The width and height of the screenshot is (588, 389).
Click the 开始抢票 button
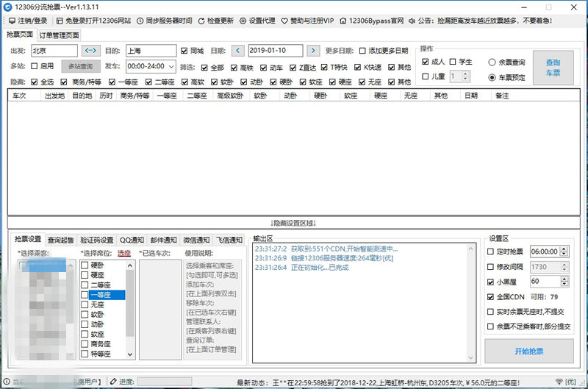click(528, 351)
